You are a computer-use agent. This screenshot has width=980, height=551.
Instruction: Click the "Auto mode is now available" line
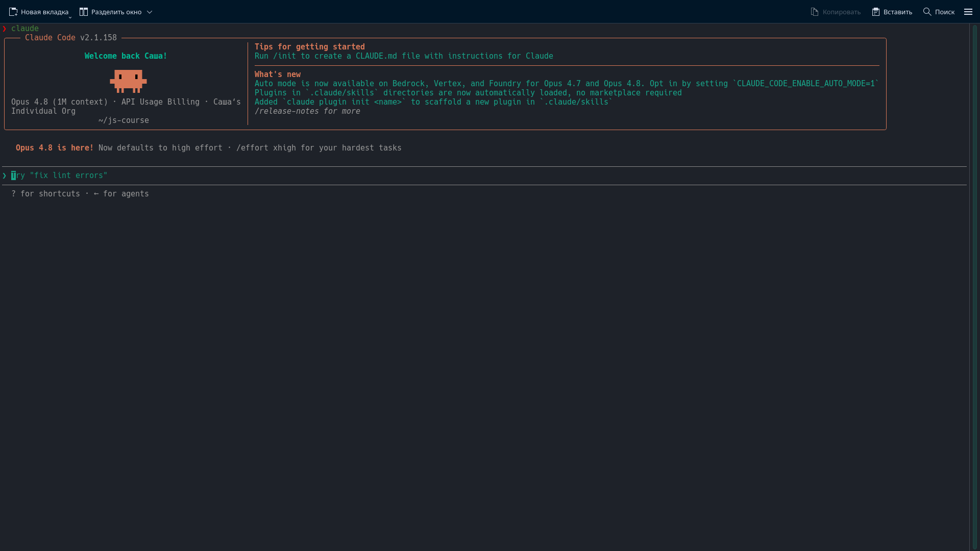[567, 84]
